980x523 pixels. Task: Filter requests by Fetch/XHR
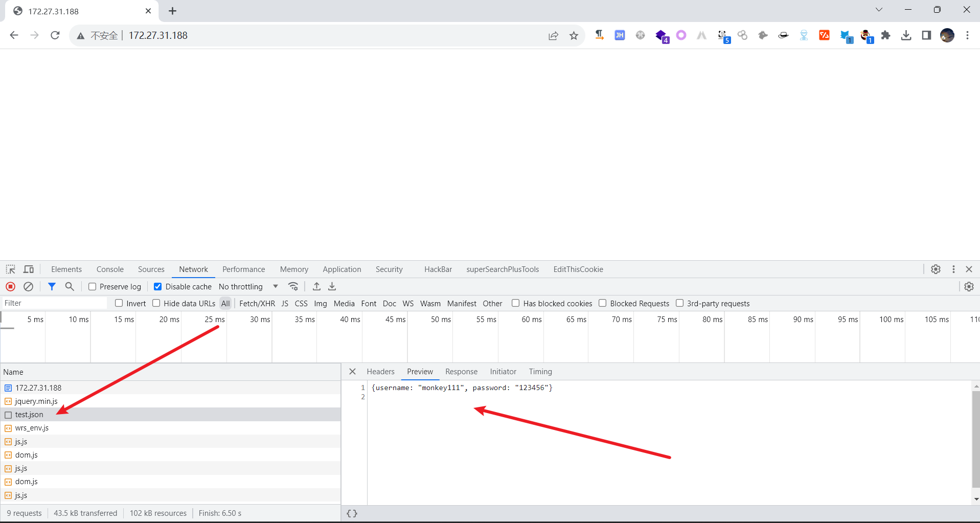point(257,304)
